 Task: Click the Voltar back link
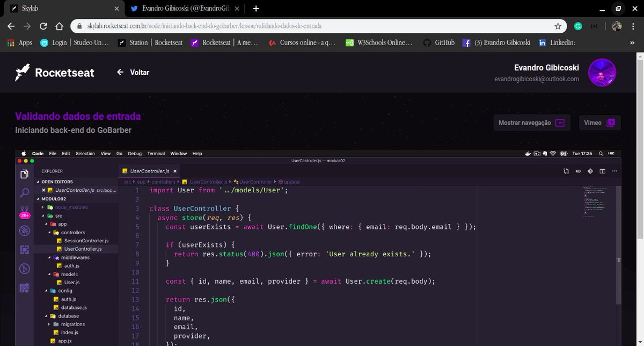133,73
